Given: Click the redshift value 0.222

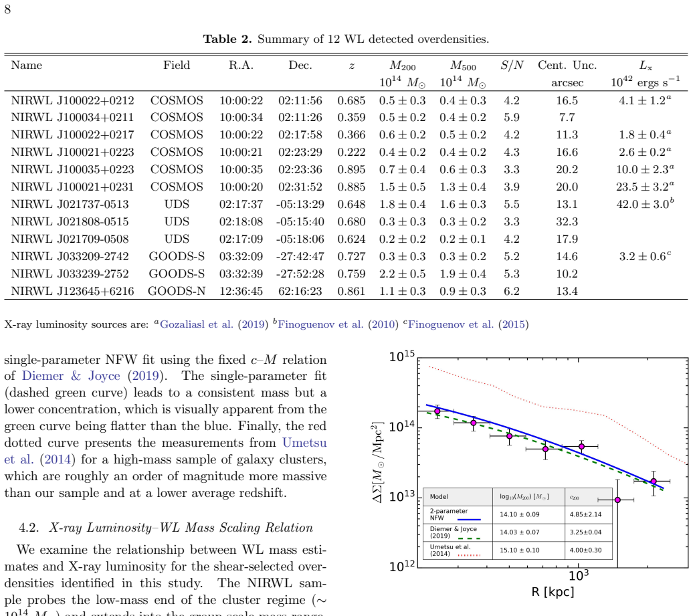Looking at the screenshot, I should coord(351,152).
